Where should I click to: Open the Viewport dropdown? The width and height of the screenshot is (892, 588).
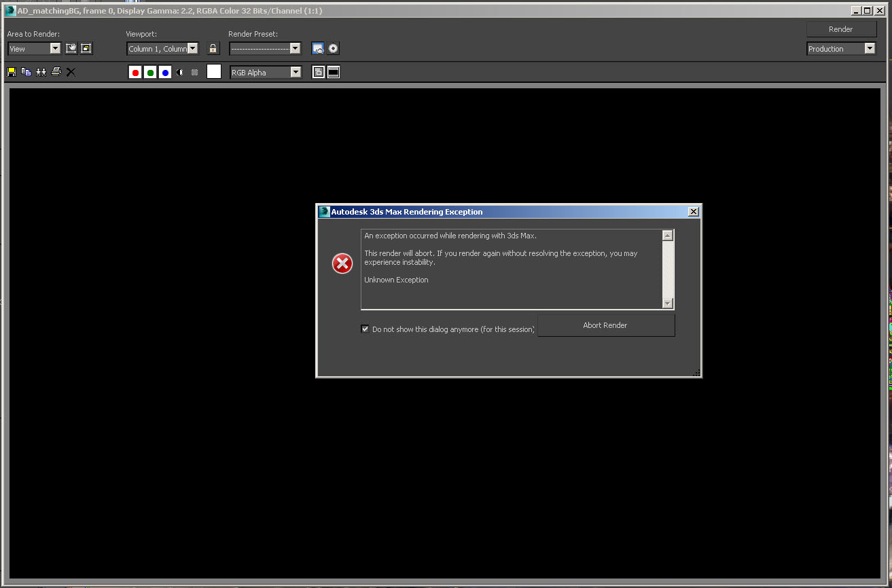tap(162, 48)
